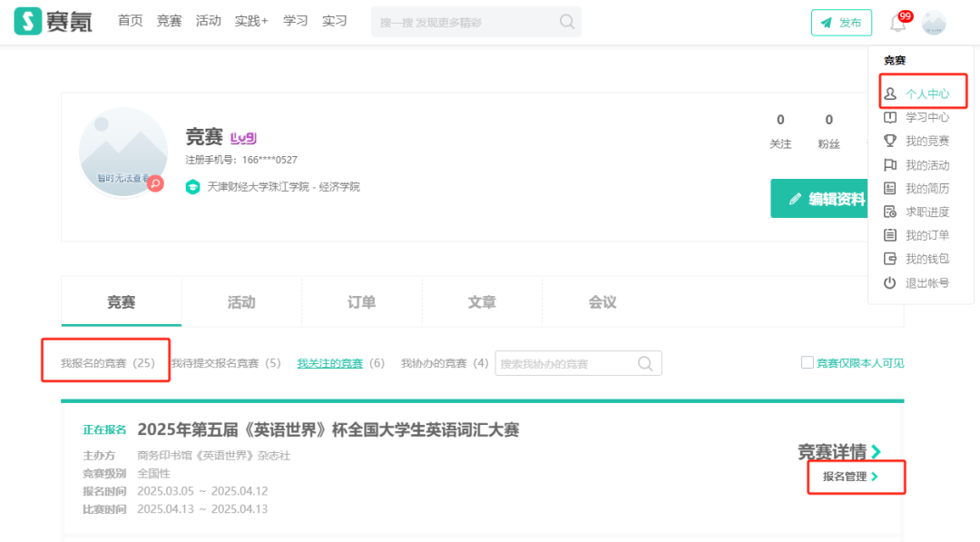Enable the 竞赛仅限本人可见 checkbox
Screen dimensions: 980x542
[807, 362]
